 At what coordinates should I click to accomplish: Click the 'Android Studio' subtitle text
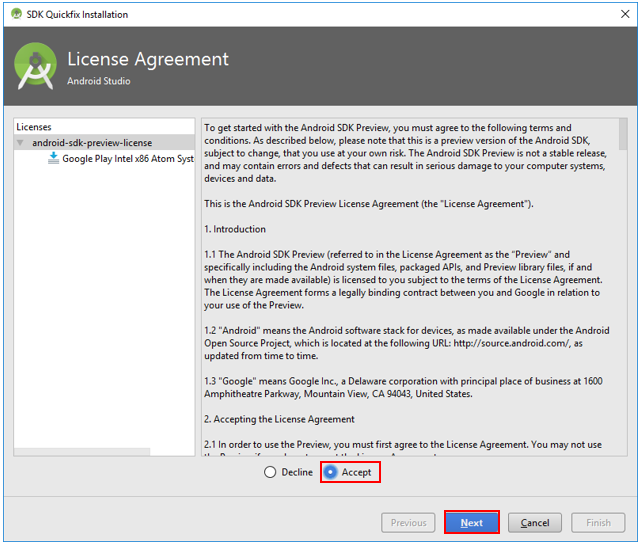click(x=99, y=81)
